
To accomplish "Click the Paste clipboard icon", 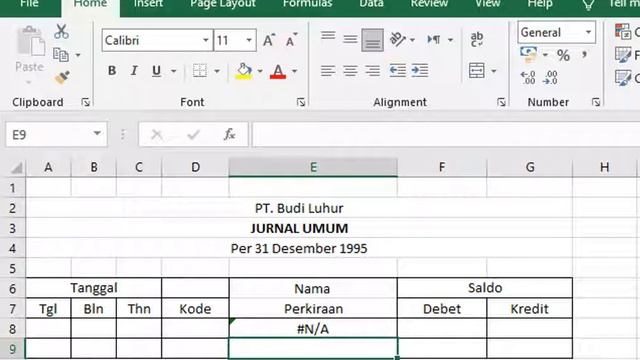I will (x=31, y=41).
